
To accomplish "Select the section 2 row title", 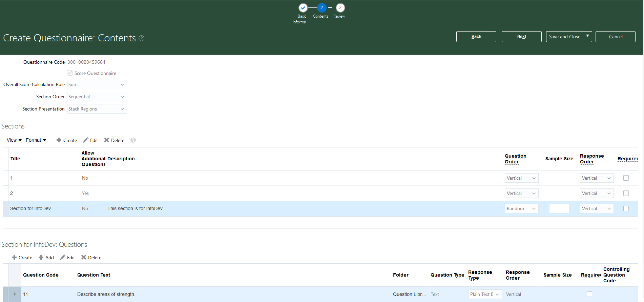I will tap(12, 193).
